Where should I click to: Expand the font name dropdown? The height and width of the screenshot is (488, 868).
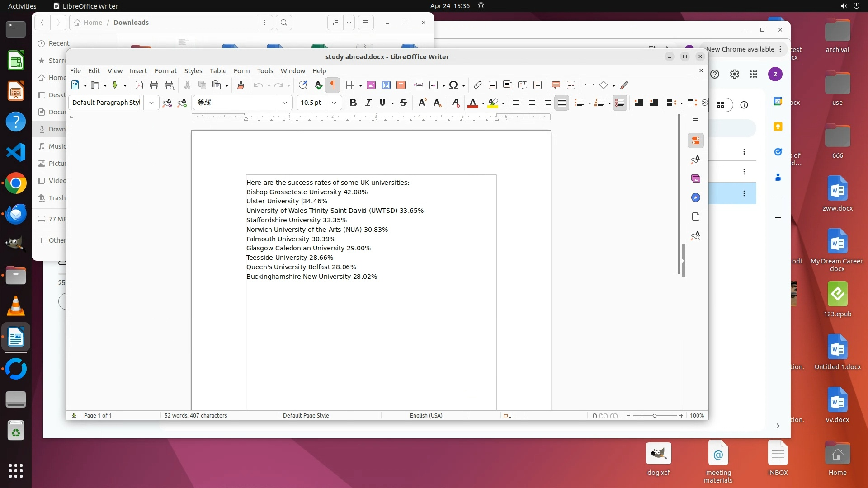point(285,103)
